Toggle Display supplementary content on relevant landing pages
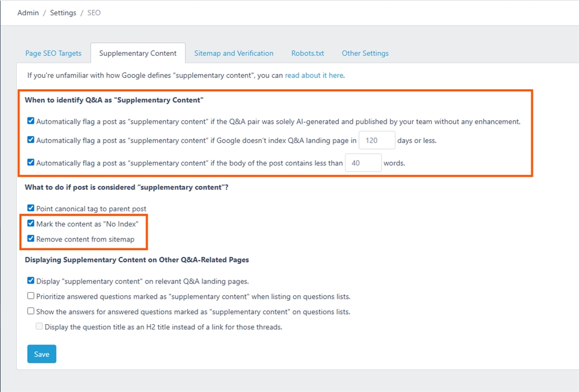This screenshot has width=579, height=392. [31, 281]
